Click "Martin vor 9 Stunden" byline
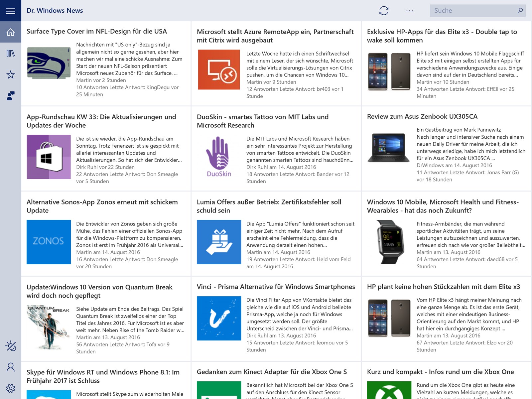532x399 pixels. (271, 82)
